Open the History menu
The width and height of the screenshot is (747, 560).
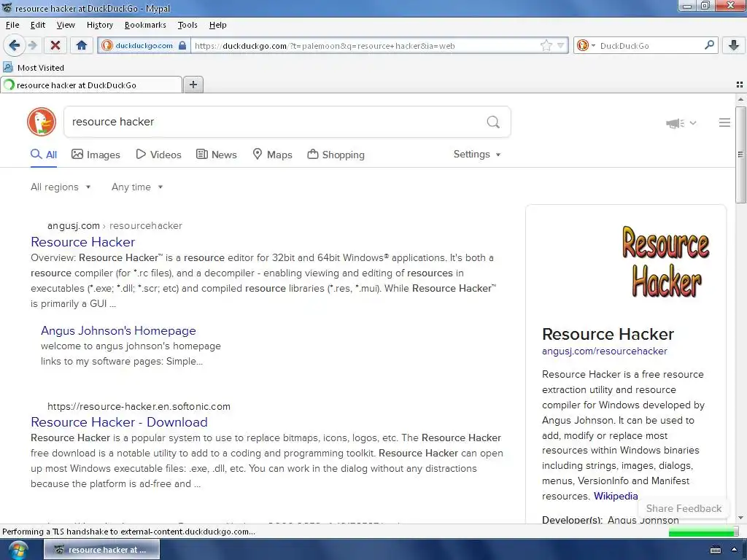99,25
